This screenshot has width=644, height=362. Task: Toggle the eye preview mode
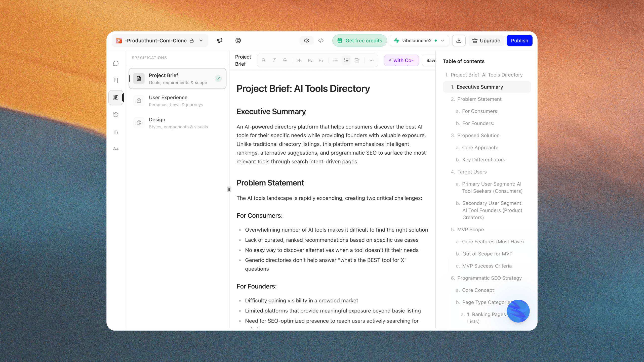(x=306, y=40)
